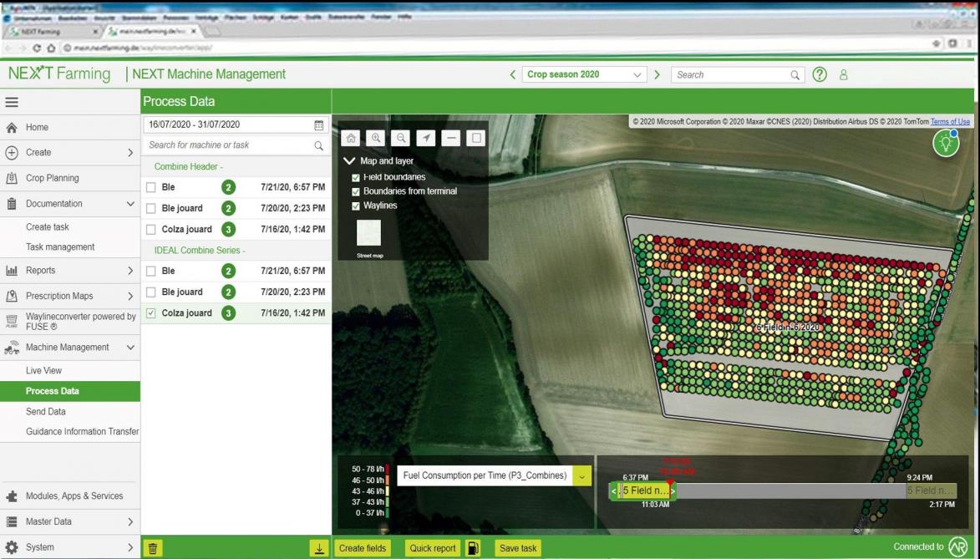Check Ble under IDEAL Combine Series

coord(150,272)
